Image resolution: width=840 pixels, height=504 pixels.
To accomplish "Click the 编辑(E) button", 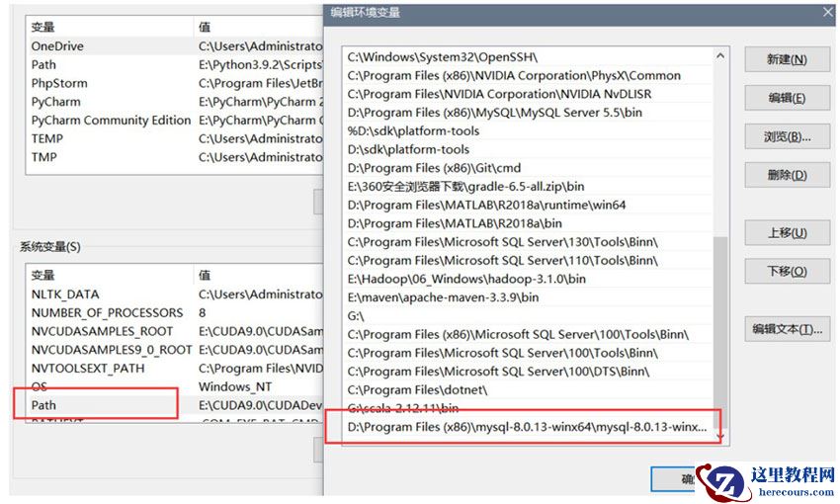I will (x=787, y=98).
